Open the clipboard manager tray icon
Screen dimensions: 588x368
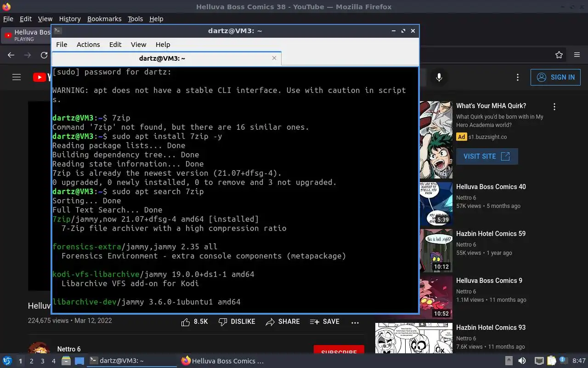coord(551,361)
